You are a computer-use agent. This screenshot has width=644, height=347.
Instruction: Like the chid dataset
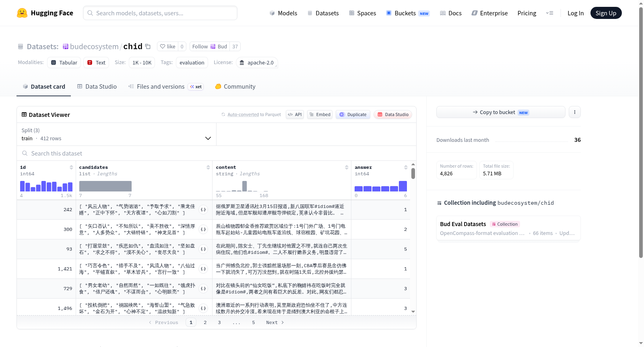[167, 46]
